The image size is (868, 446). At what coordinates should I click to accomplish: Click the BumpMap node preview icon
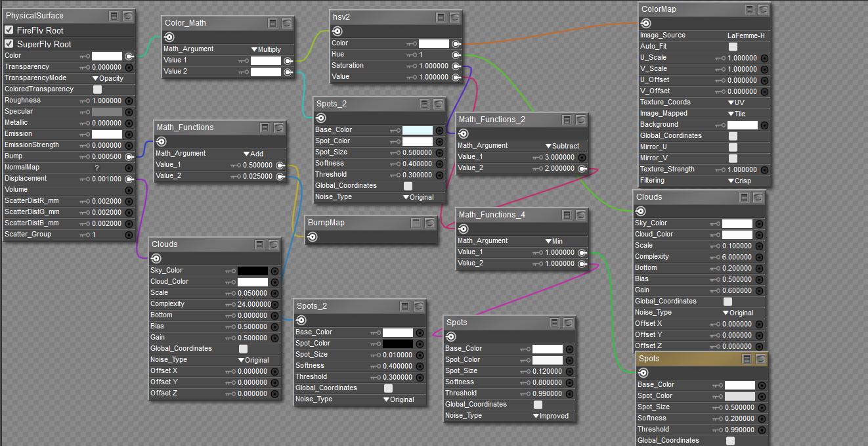point(429,223)
